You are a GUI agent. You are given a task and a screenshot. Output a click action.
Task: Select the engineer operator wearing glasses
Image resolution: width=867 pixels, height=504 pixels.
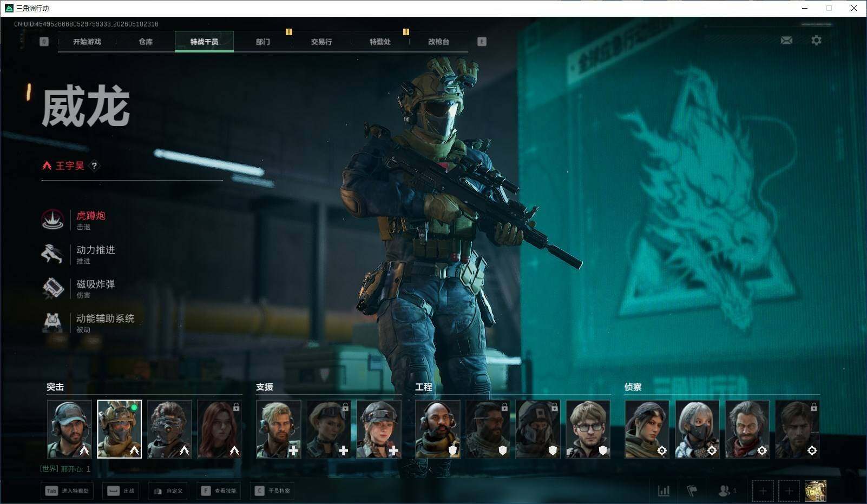coord(588,429)
